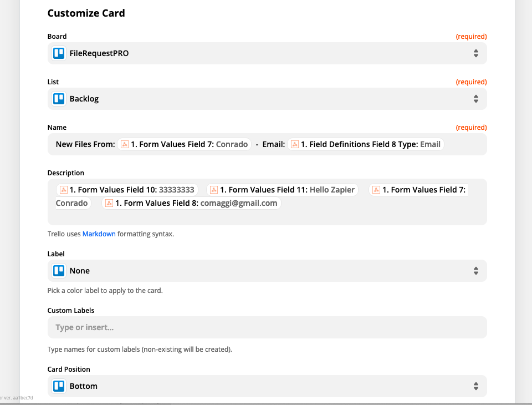Viewport: 532px width, 405px height.
Task: Select the Bottom card position value
Action: point(84,386)
